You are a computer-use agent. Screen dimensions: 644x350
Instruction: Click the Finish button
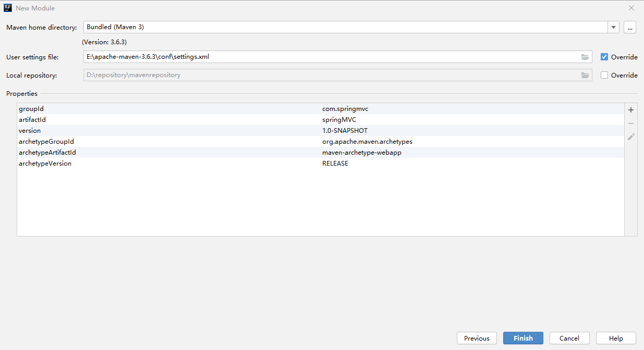pos(523,338)
